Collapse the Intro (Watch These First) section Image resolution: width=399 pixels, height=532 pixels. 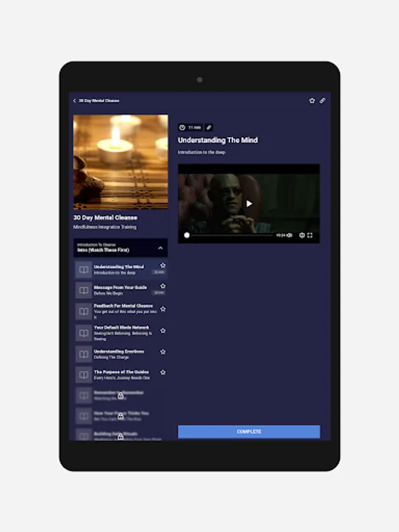[160, 248]
